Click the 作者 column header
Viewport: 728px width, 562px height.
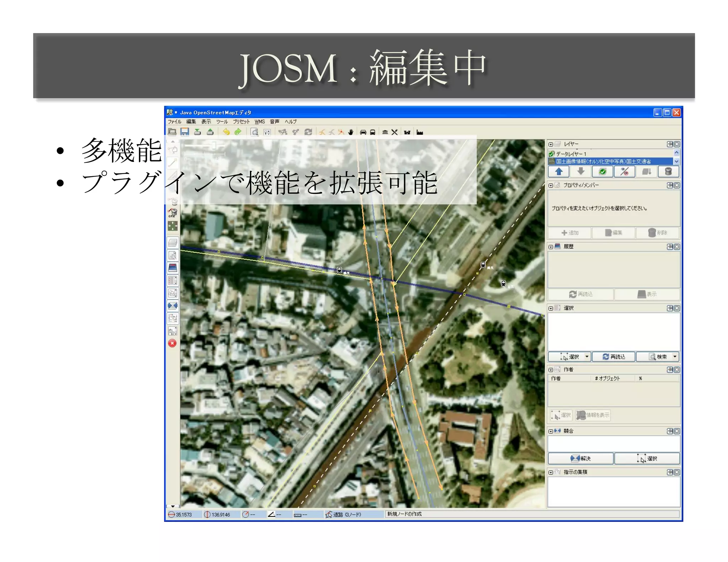pos(570,378)
